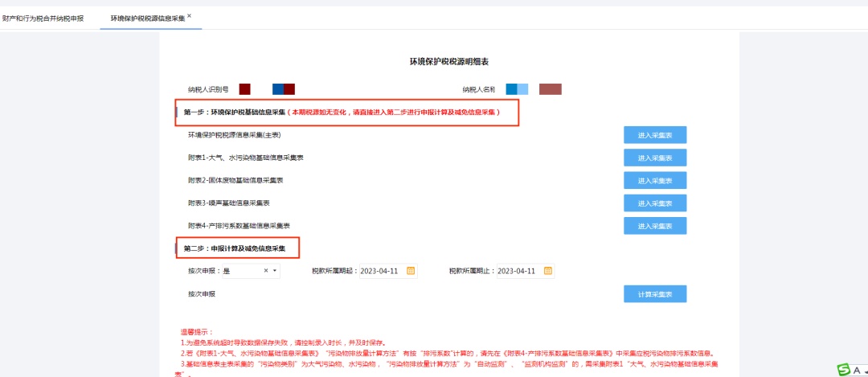Click the 第一步：环境保护税基础信息采集 heading
The height and width of the screenshot is (377, 868).
point(234,113)
